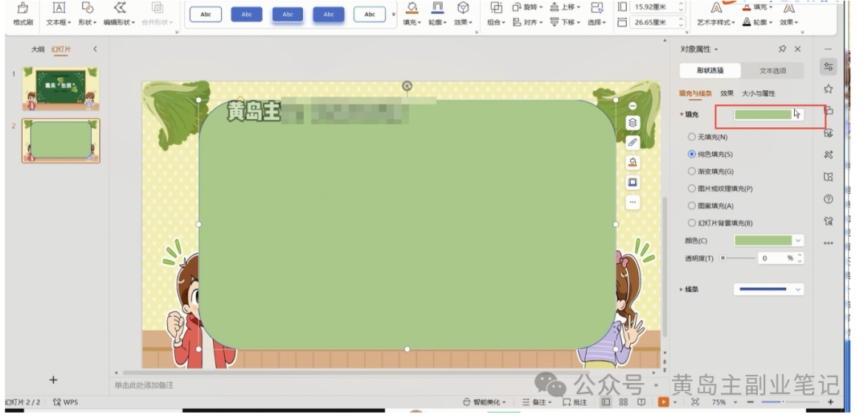The height and width of the screenshot is (420, 868).
Task: Switch to slide sorter grid view
Action: pyautogui.click(x=623, y=401)
